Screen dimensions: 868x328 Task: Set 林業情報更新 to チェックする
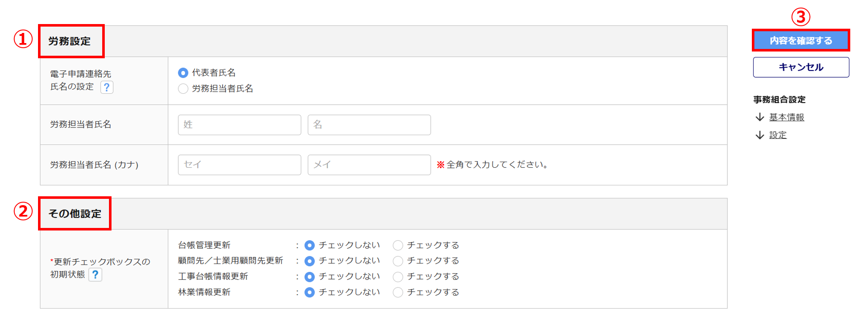coord(398,293)
